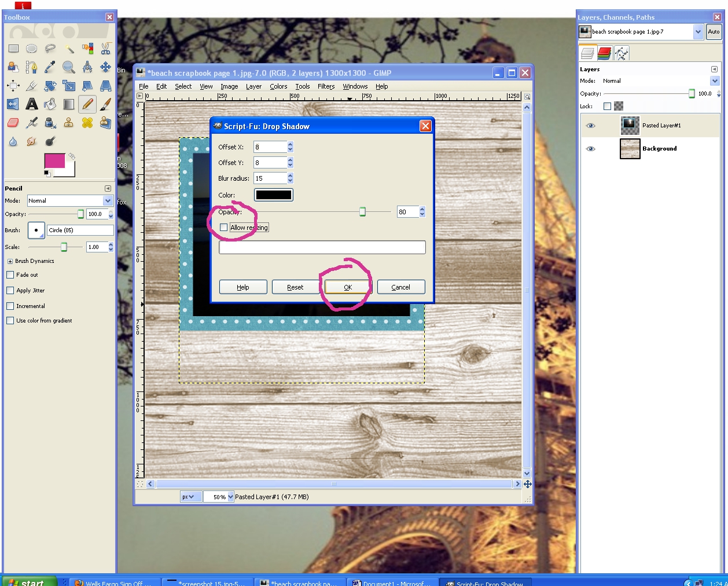
Task: Choose the Crop tool
Action: tap(32, 86)
